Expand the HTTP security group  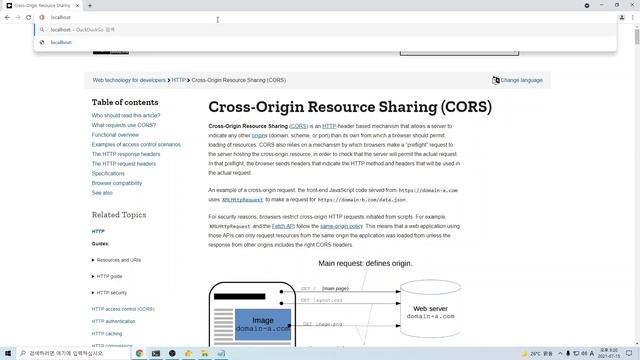pos(109,293)
